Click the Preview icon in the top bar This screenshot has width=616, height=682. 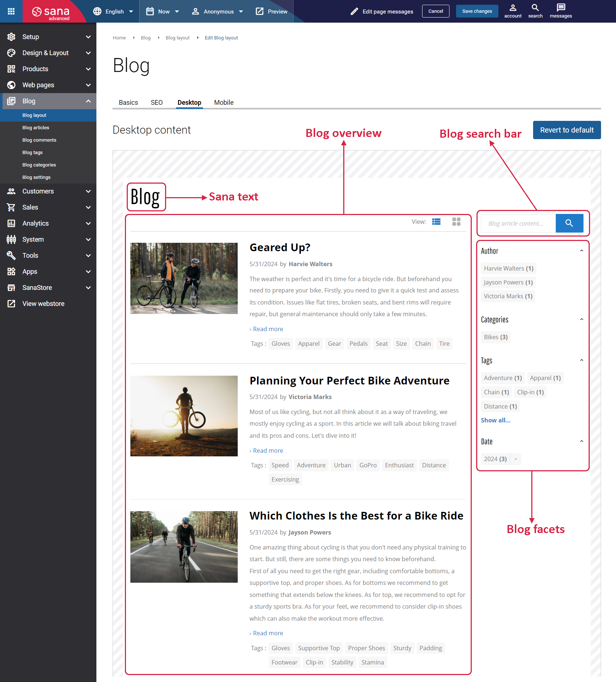tap(260, 11)
